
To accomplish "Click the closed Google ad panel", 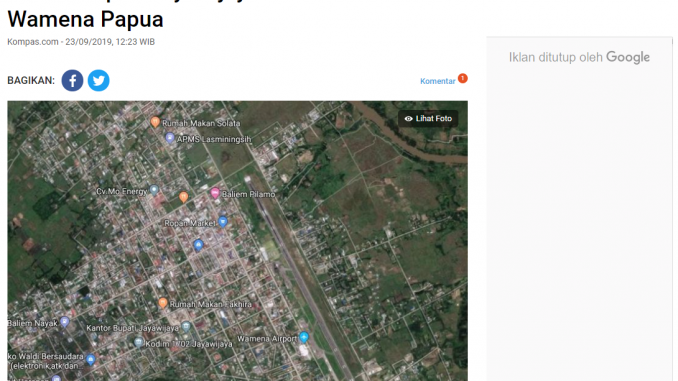I will (x=579, y=208).
